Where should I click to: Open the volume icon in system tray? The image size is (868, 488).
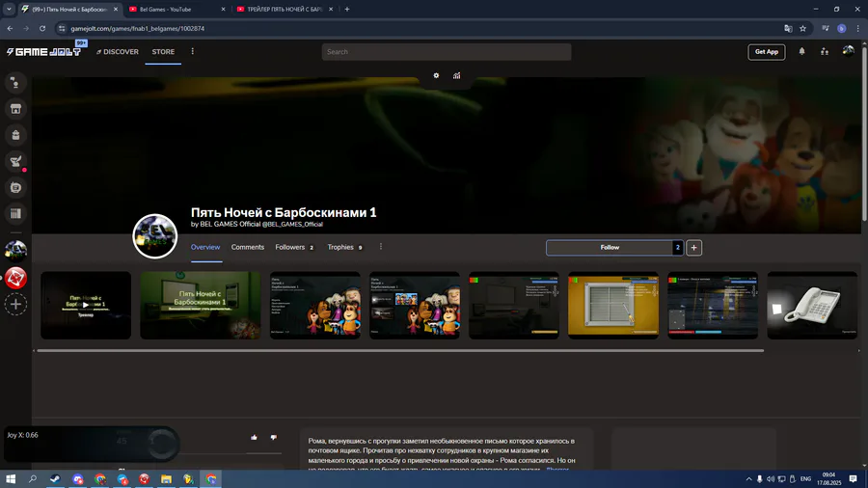[x=770, y=479]
